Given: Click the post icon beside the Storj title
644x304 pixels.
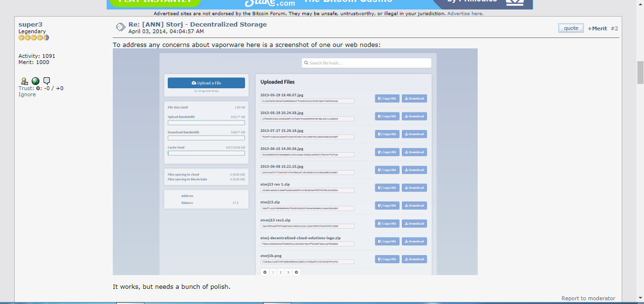Looking at the screenshot, I should click(x=120, y=28).
